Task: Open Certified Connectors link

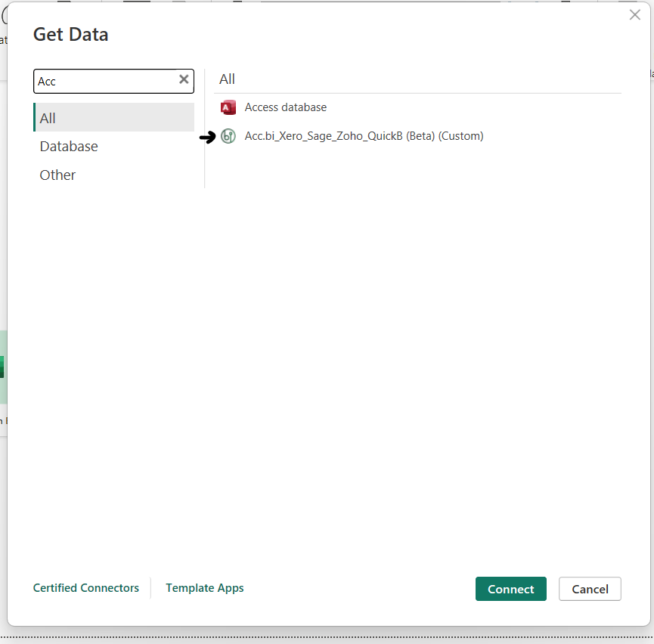Action: (86, 588)
